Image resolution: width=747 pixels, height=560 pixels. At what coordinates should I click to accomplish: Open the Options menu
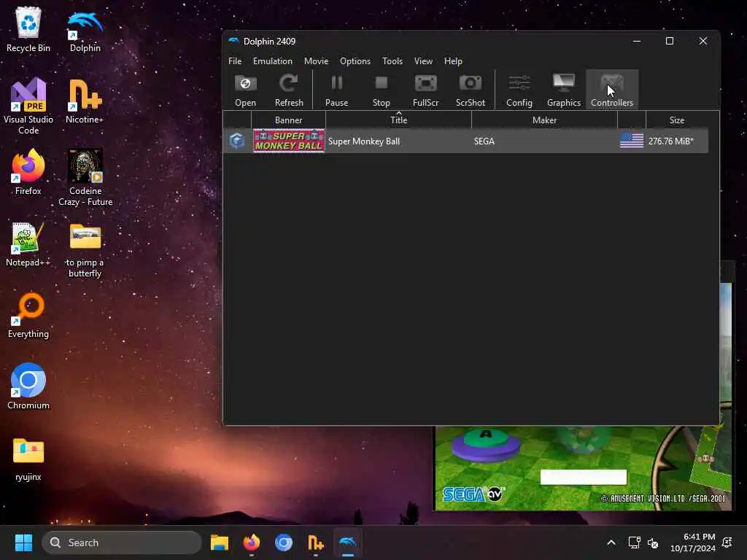tap(355, 61)
